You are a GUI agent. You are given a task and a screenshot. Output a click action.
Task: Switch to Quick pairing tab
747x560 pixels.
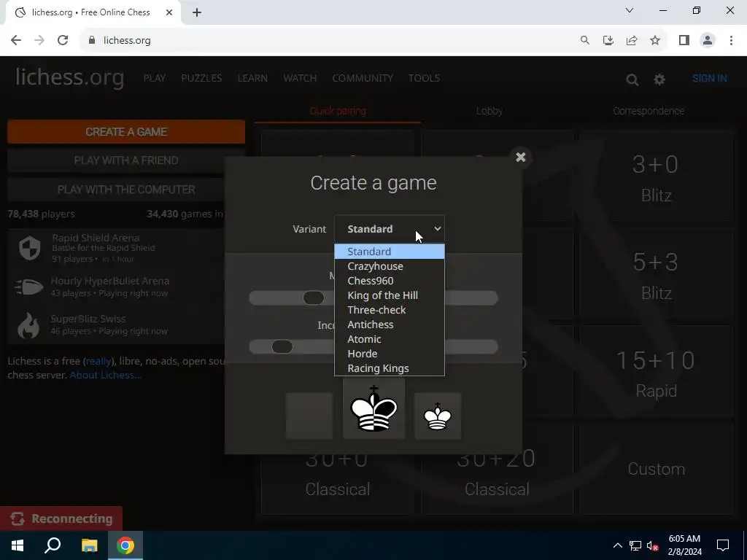pos(338,111)
